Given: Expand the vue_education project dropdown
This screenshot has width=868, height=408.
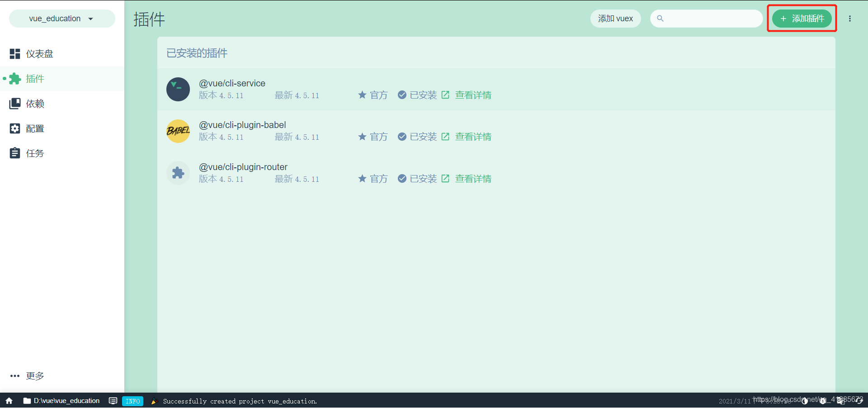Looking at the screenshot, I should pos(62,19).
